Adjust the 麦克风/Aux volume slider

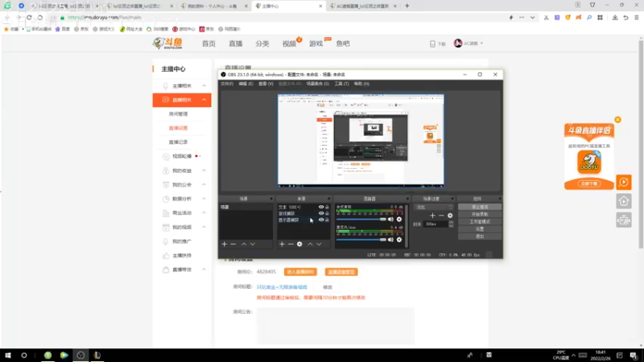tap(361, 240)
